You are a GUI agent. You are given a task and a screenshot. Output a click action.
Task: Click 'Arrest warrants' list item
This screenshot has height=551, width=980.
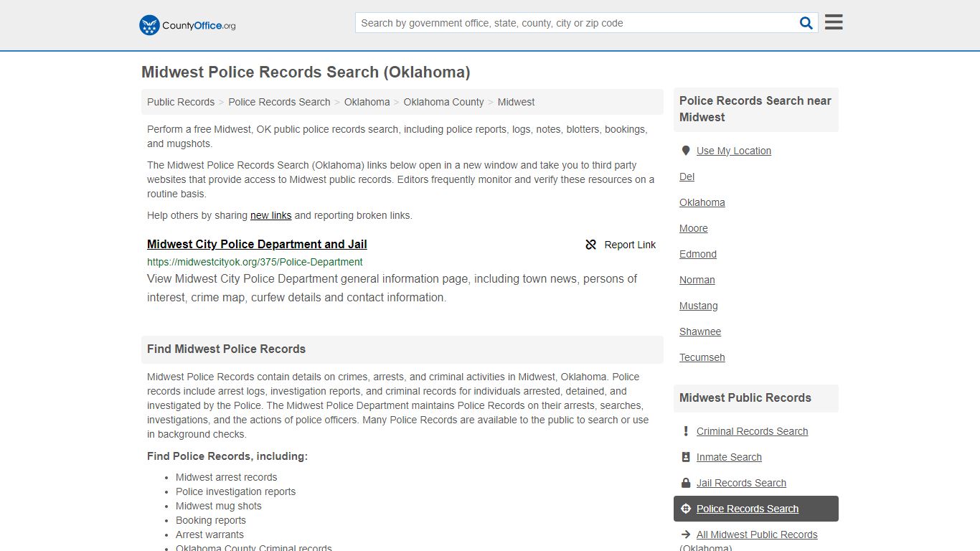[209, 534]
